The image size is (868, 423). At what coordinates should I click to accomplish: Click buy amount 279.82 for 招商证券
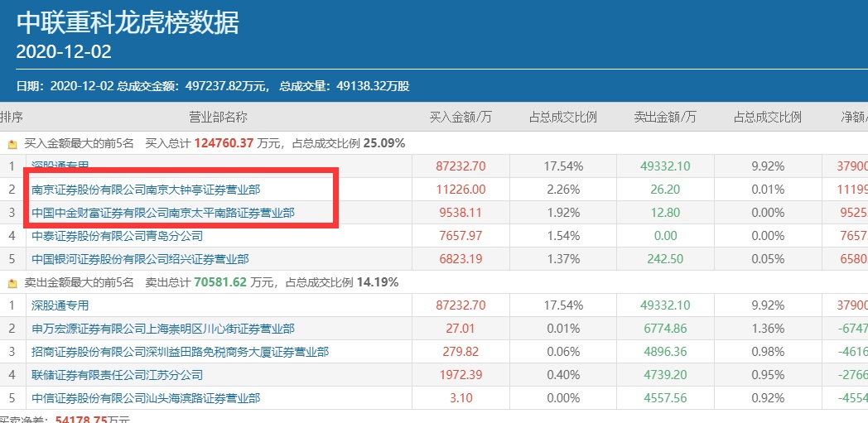pyautogui.click(x=461, y=352)
